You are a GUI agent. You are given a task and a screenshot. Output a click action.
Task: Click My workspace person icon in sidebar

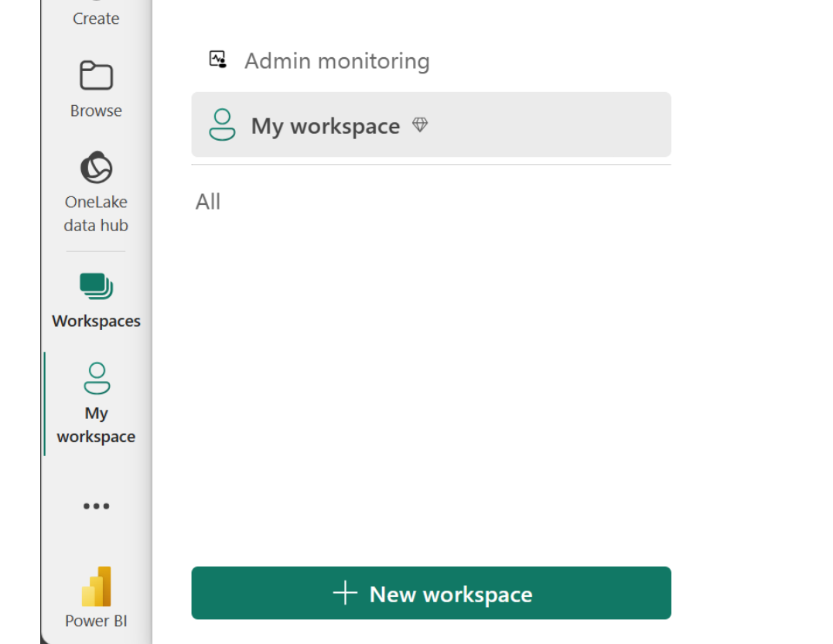click(96, 378)
